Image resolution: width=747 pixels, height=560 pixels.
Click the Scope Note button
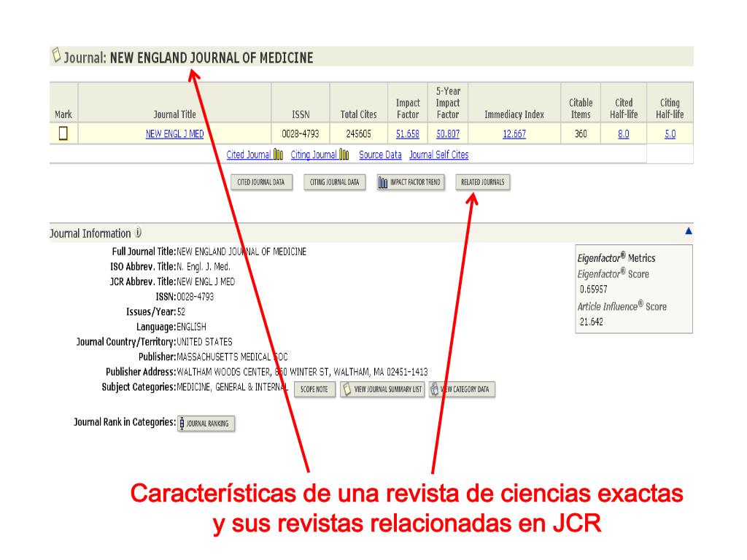(x=314, y=389)
